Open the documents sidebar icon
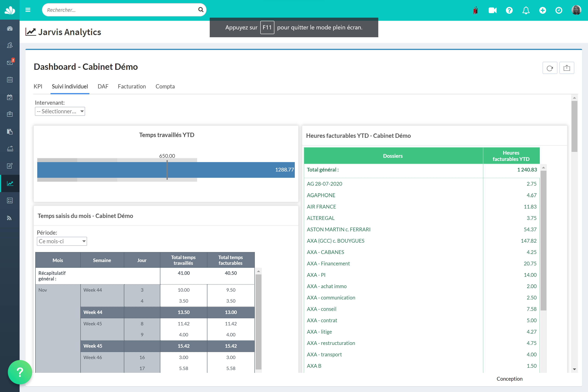588x392 pixels. tap(10, 132)
